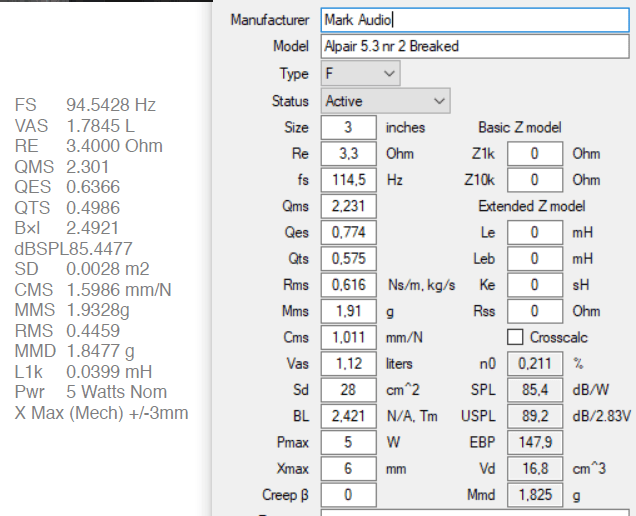
Task: Click the RMS 0.4459 spec line
Action: [x=67, y=331]
